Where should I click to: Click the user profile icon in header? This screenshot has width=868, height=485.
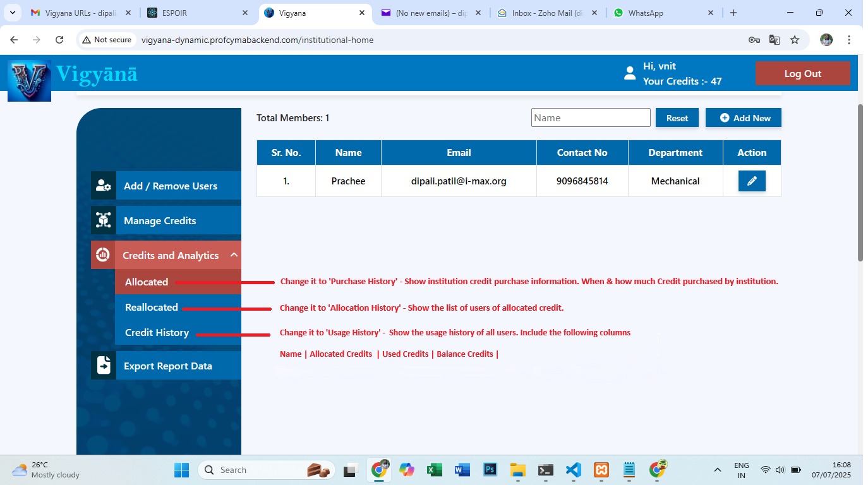[x=629, y=73]
